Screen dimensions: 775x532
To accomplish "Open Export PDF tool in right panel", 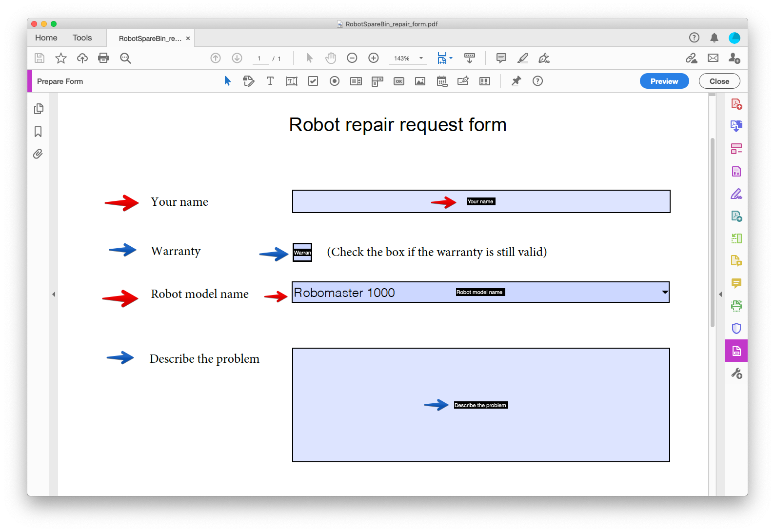I will tap(736, 126).
